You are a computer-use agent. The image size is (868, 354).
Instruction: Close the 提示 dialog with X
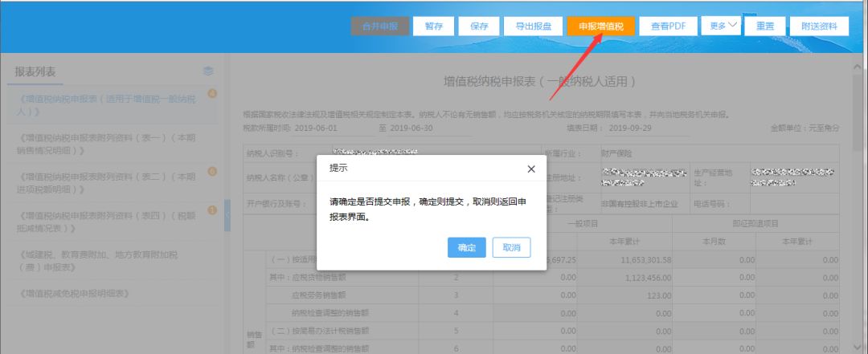pyautogui.click(x=530, y=169)
